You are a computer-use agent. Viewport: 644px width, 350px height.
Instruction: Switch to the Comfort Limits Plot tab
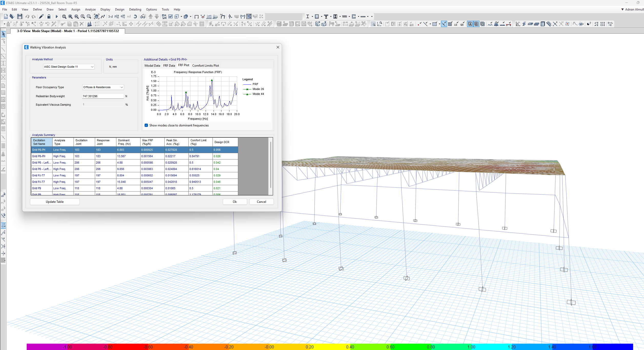point(206,66)
